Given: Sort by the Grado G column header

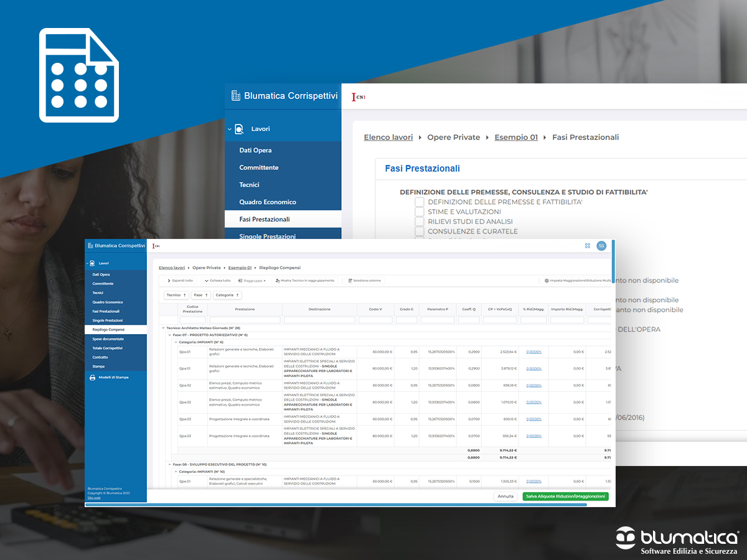Looking at the screenshot, I should click(x=406, y=309).
